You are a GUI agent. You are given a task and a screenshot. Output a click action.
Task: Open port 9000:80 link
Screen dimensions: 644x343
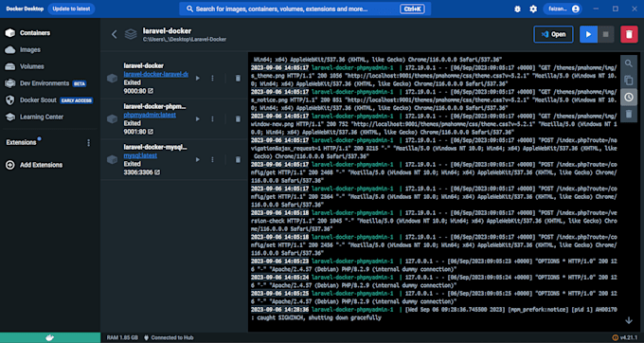[x=138, y=91]
